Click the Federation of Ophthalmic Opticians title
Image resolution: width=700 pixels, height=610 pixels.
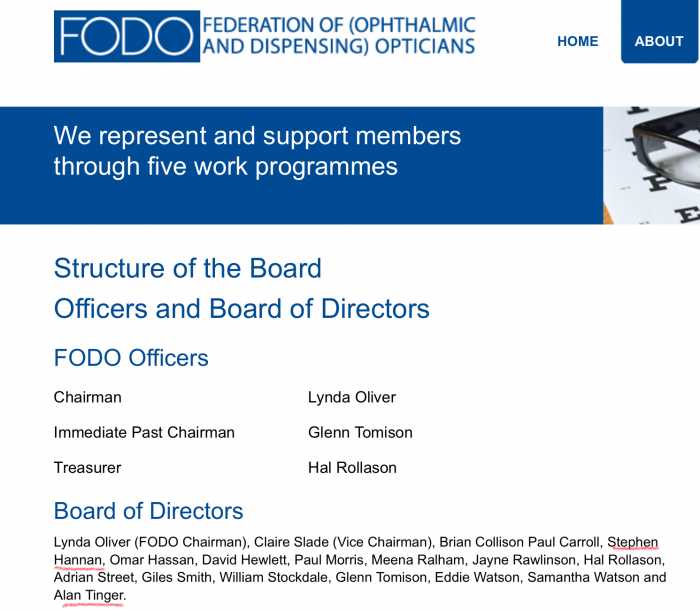(x=339, y=36)
